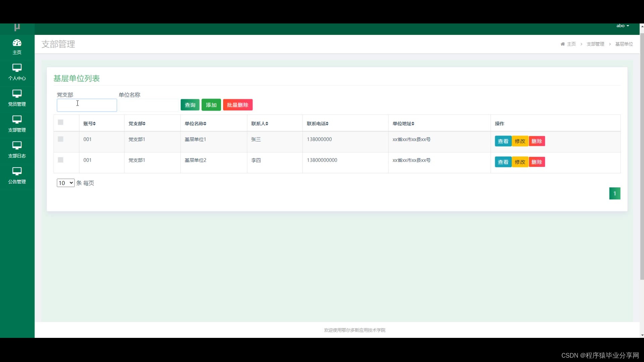Check the row for 基层单位2
The height and width of the screenshot is (362, 644).
pyautogui.click(x=60, y=160)
